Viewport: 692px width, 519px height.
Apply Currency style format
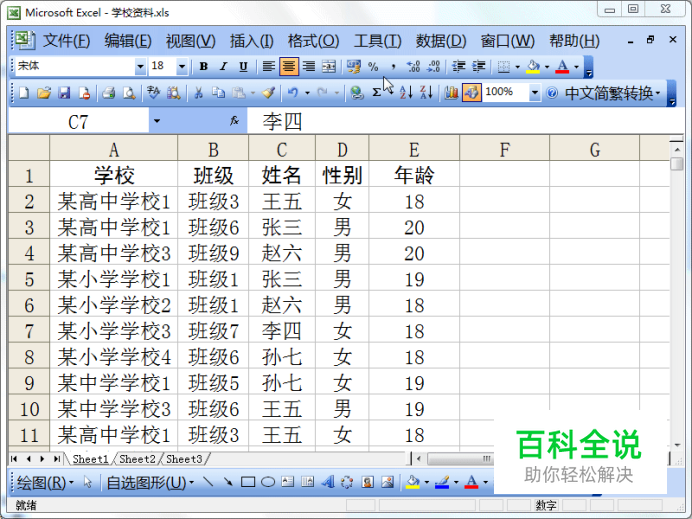pyautogui.click(x=354, y=67)
